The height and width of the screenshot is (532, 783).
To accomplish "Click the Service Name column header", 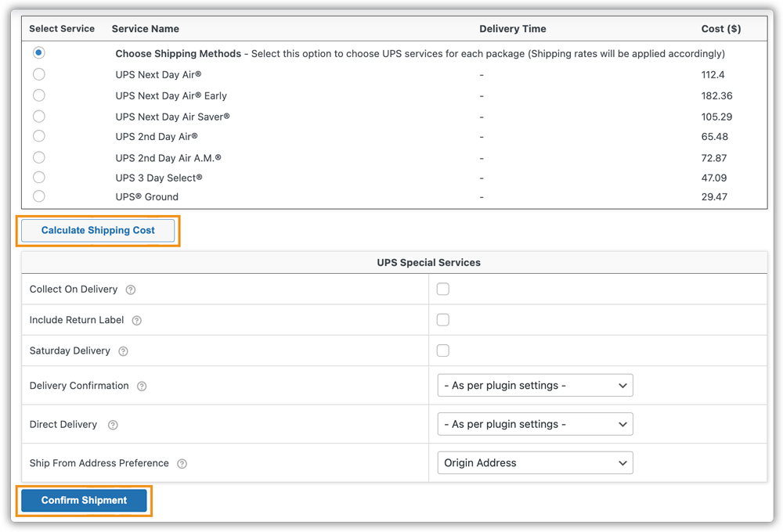I will 146,29.
